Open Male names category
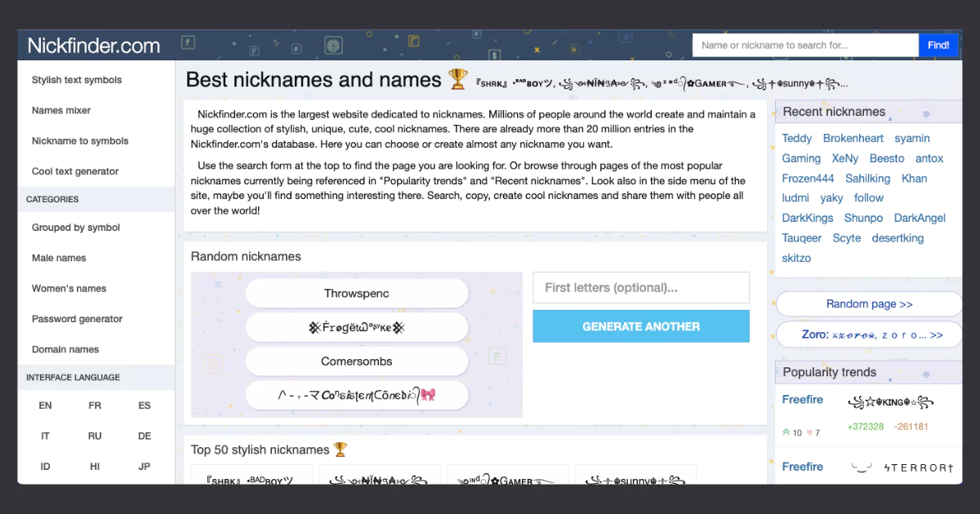The width and height of the screenshot is (980, 514). click(x=59, y=258)
